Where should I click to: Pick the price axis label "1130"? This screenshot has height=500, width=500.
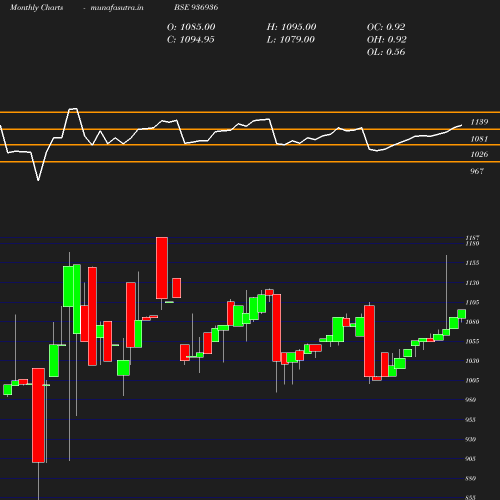[472, 283]
